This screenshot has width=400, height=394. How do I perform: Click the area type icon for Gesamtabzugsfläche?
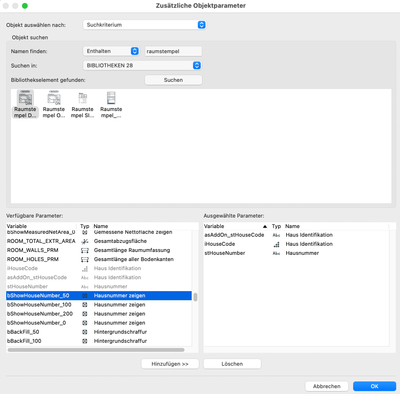click(x=85, y=241)
